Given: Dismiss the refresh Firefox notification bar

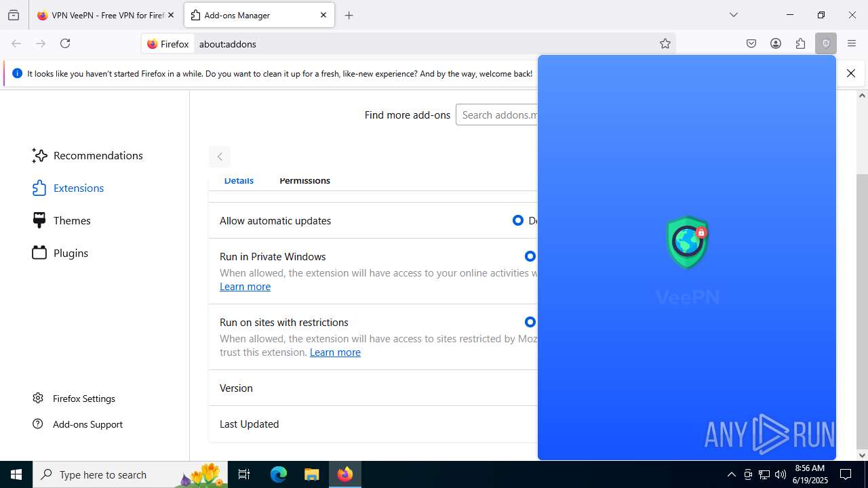Looking at the screenshot, I should [851, 73].
